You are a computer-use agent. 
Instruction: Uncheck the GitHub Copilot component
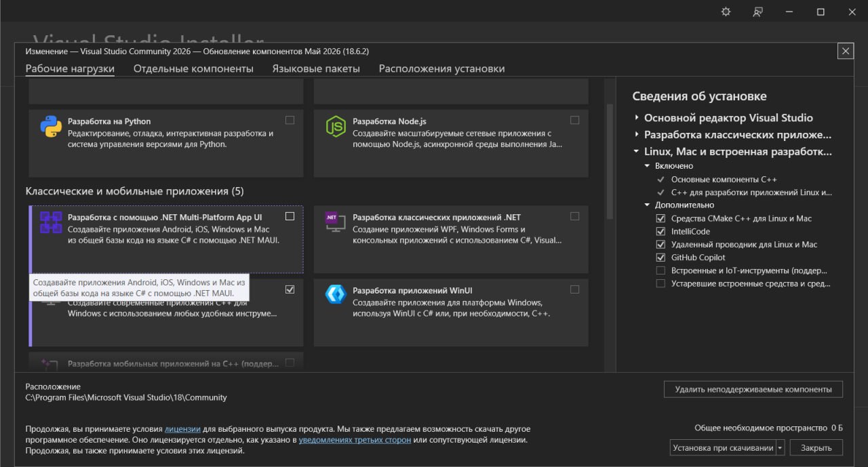pyautogui.click(x=660, y=258)
